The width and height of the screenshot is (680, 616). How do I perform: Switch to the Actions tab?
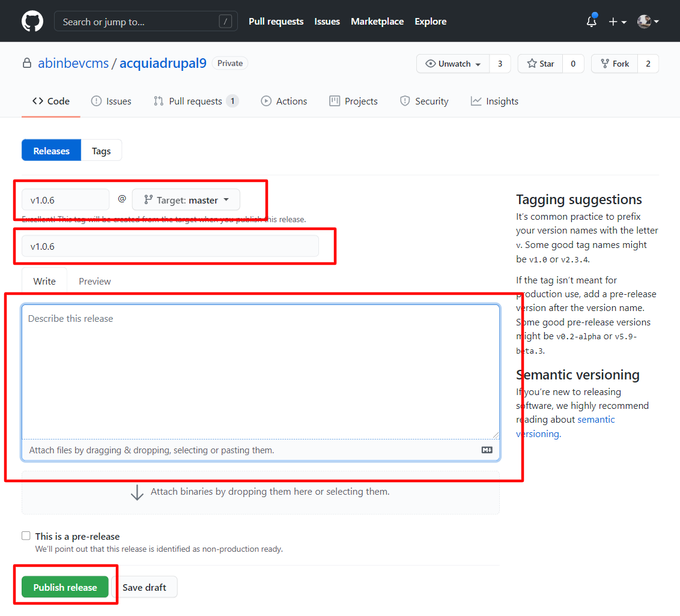click(x=284, y=101)
